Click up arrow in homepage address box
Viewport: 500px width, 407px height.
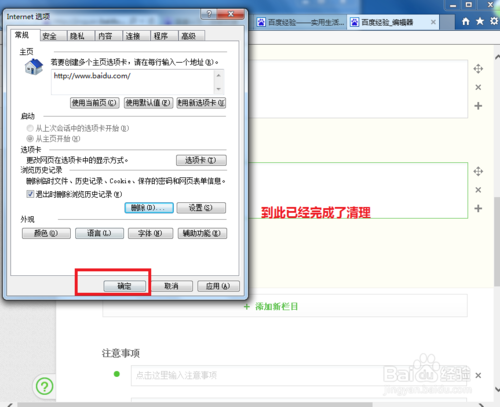tap(219, 75)
